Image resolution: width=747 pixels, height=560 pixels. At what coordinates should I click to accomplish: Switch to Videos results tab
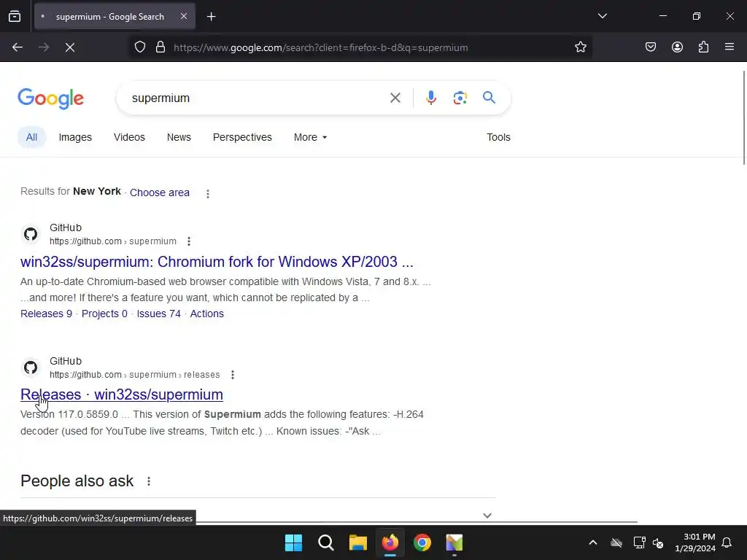pyautogui.click(x=129, y=137)
